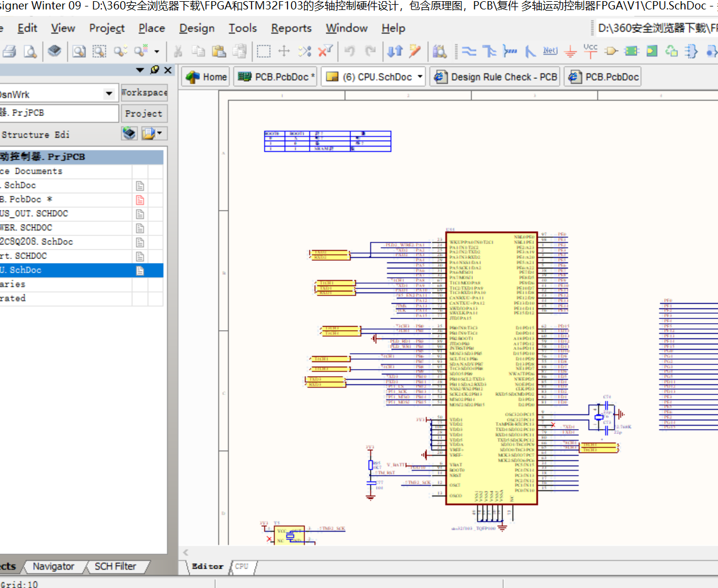Open Browse Component Libraries icon
The height and width of the screenshot is (588, 718).
439,52
